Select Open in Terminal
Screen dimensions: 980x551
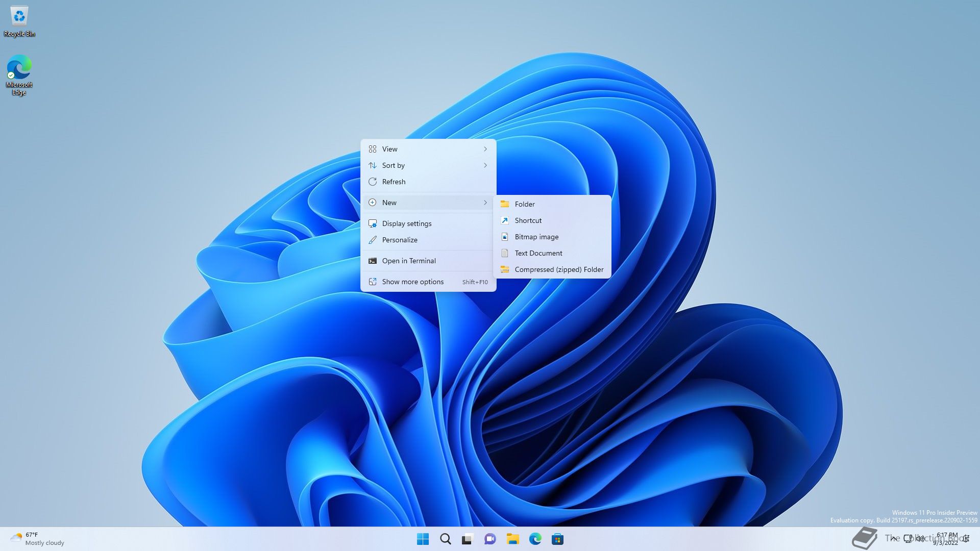tap(428, 261)
